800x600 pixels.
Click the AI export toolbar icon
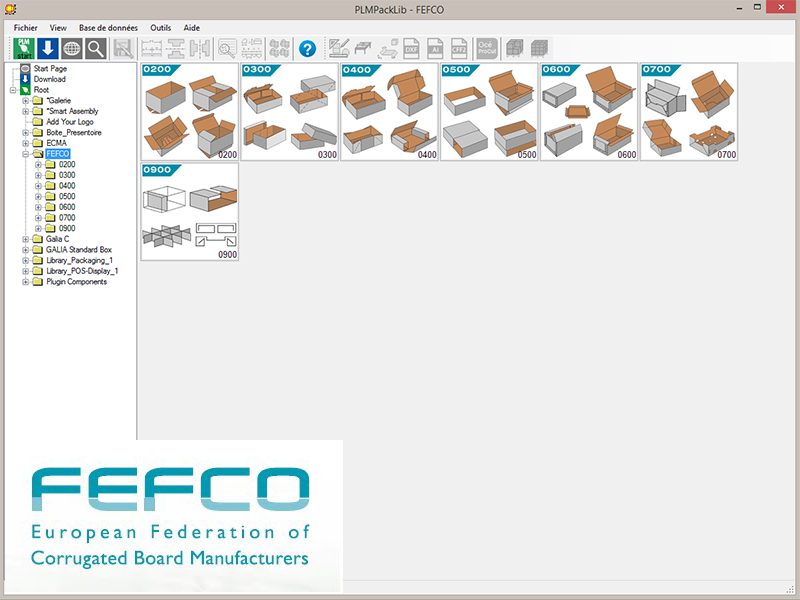pyautogui.click(x=435, y=48)
